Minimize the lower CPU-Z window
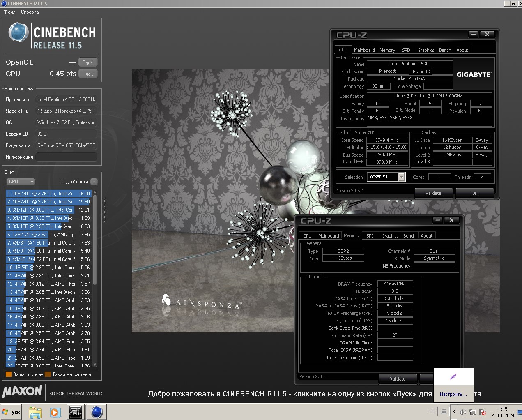The width and height of the screenshot is (522, 420). tap(438, 220)
